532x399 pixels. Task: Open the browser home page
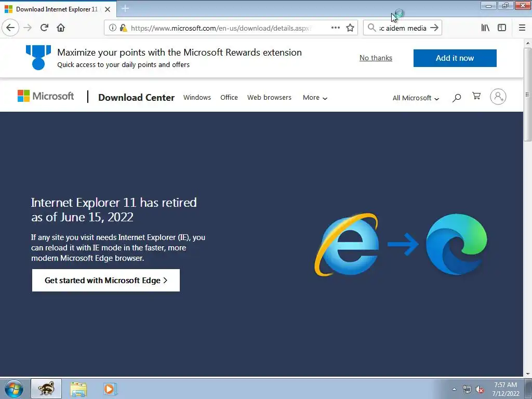(61, 28)
